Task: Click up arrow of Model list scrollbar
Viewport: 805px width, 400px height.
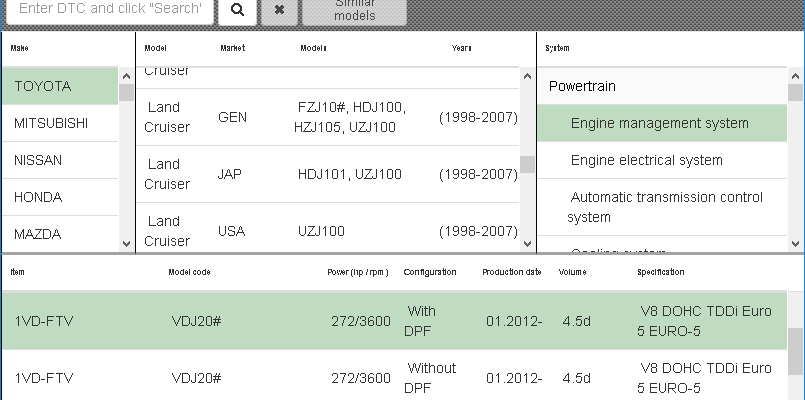Action: 527,77
